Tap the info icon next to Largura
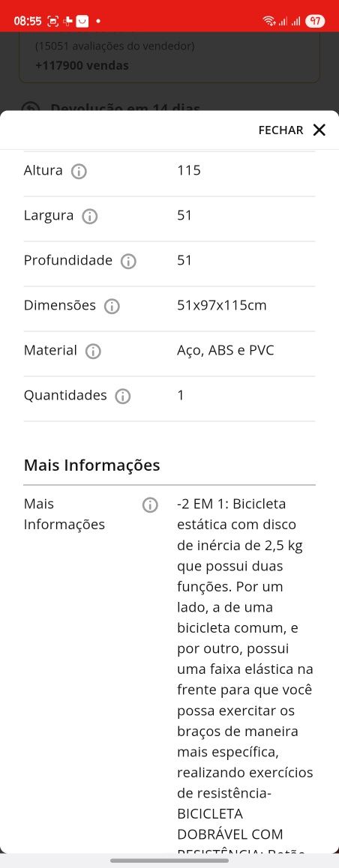 click(x=90, y=217)
